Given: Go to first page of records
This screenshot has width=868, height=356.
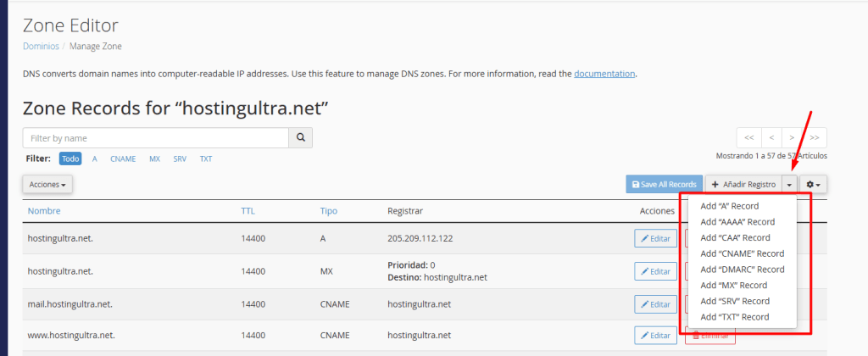Looking at the screenshot, I should 748,137.
